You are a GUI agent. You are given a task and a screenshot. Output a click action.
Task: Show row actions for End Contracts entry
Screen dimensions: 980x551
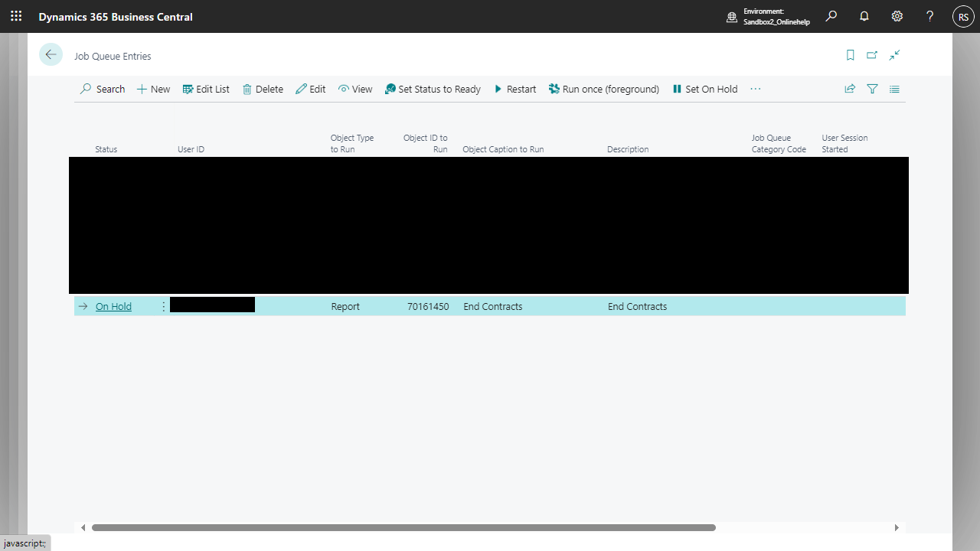pos(163,306)
